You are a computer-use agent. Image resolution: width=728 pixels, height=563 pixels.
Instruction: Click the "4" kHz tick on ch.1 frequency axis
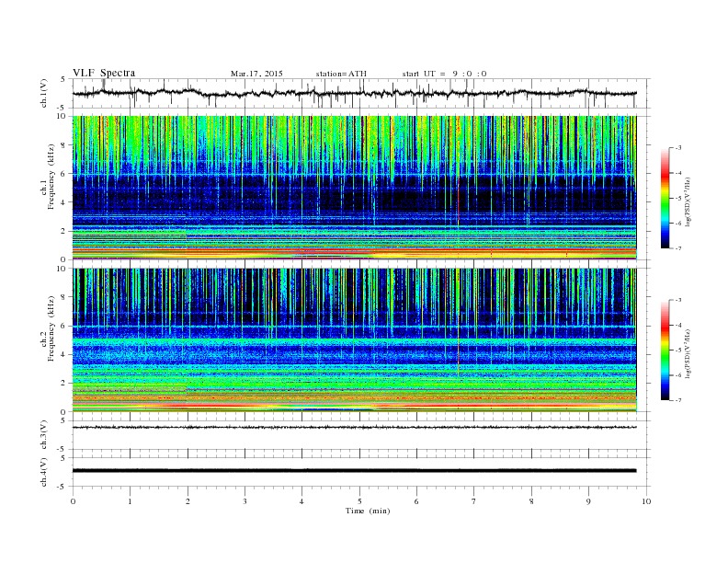coord(63,202)
